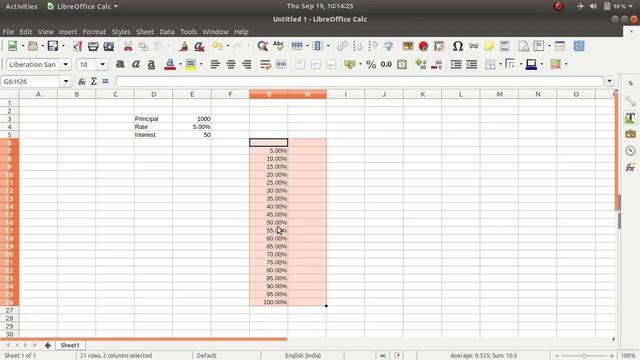This screenshot has height=360, width=640.
Task: Insert comment sticky note icon
Action: click(489, 46)
